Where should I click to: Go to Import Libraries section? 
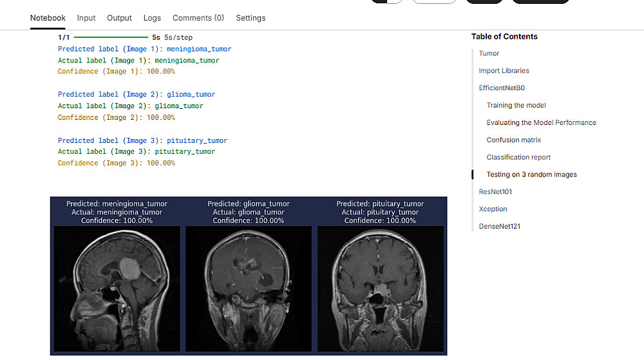(x=504, y=71)
